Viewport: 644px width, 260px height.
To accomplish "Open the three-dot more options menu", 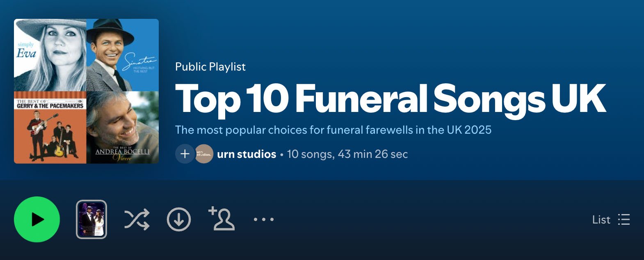I will pyautogui.click(x=263, y=219).
